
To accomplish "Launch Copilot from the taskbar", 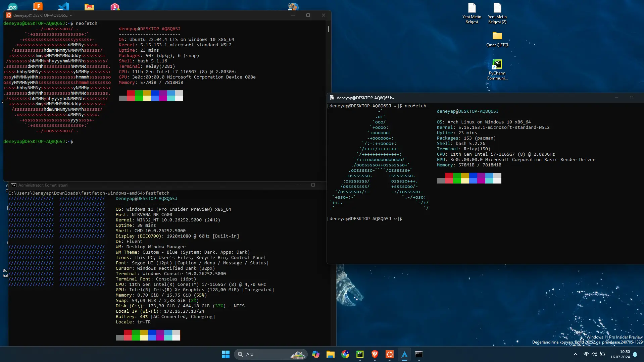I will pyautogui.click(x=315, y=354).
